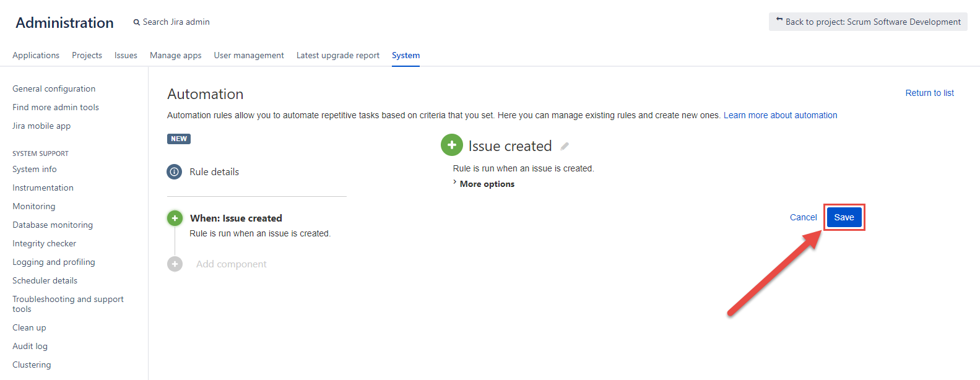Screen dimensions: 980x380
Task: Click the large green Issue created trigger icon
Action: coord(451,145)
